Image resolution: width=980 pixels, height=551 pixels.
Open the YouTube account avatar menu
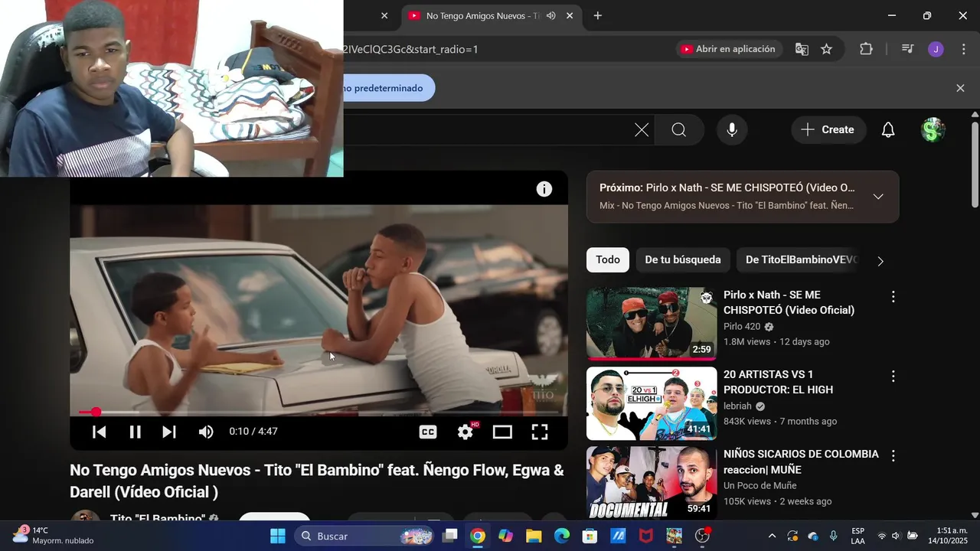[933, 130]
